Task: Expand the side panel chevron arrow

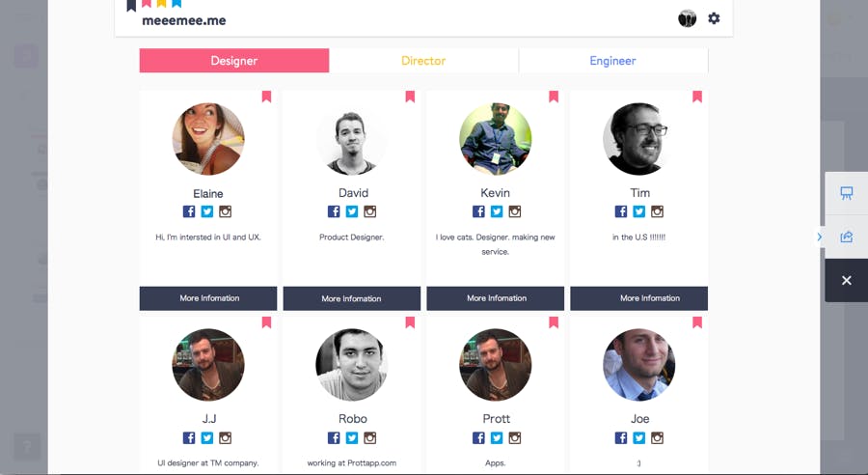Action: (819, 237)
